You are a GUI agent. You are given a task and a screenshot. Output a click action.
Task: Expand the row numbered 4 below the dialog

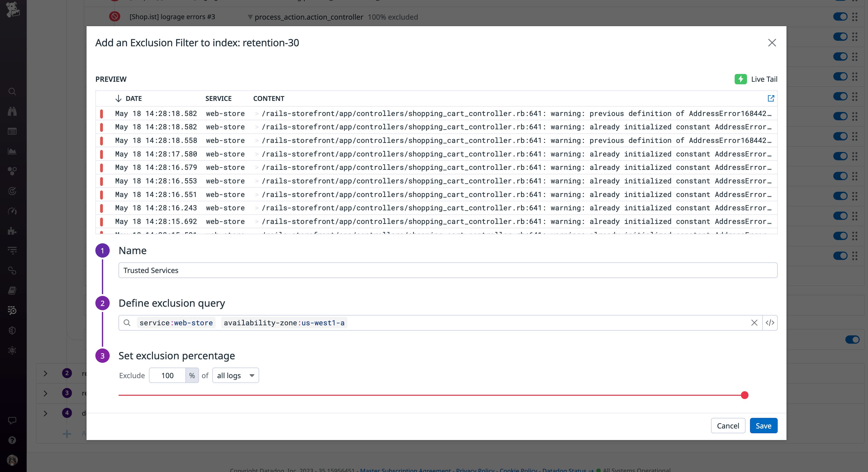tap(46, 413)
